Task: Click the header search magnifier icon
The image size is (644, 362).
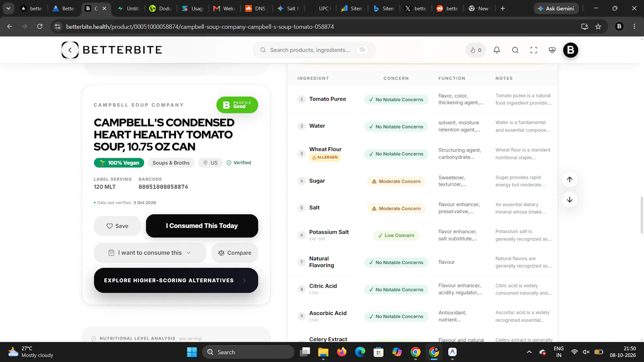Action: point(515,50)
